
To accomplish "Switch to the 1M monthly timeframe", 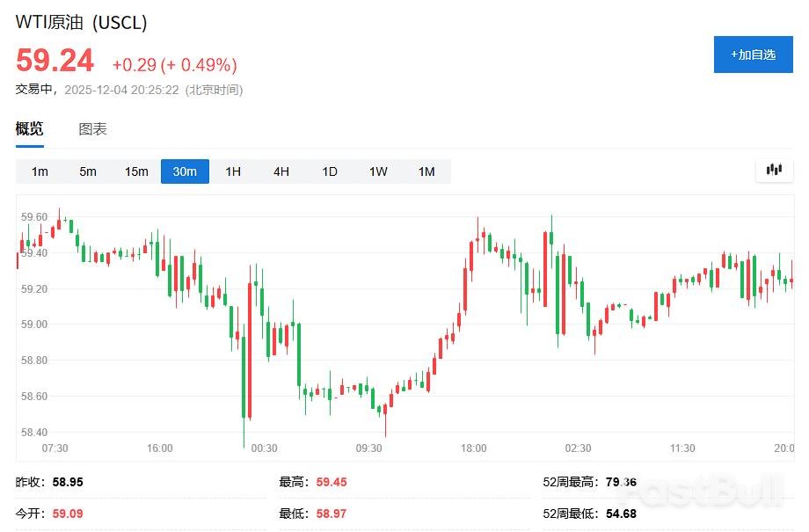I will click(426, 171).
